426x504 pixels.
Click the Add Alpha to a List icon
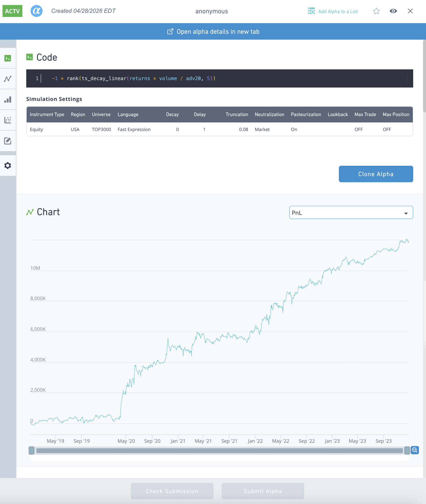coord(312,11)
